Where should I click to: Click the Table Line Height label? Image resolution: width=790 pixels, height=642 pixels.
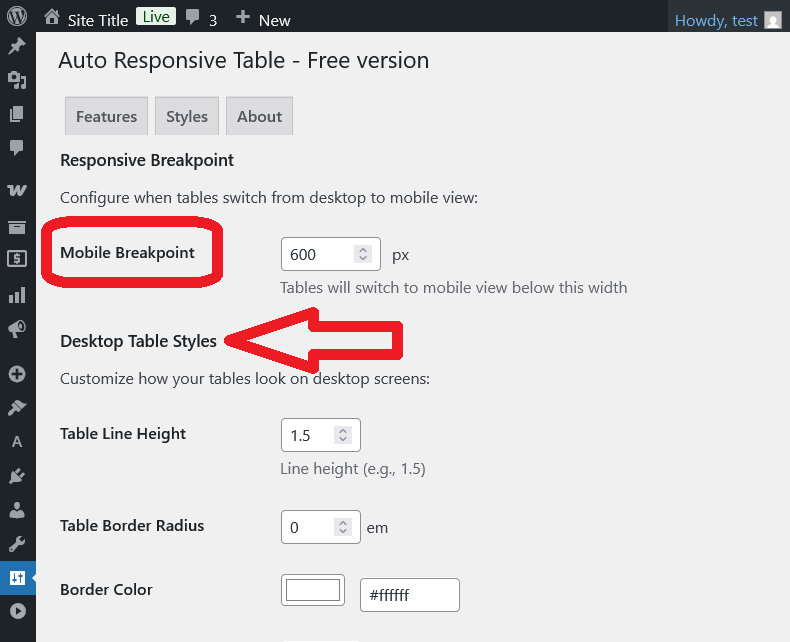[x=123, y=434]
